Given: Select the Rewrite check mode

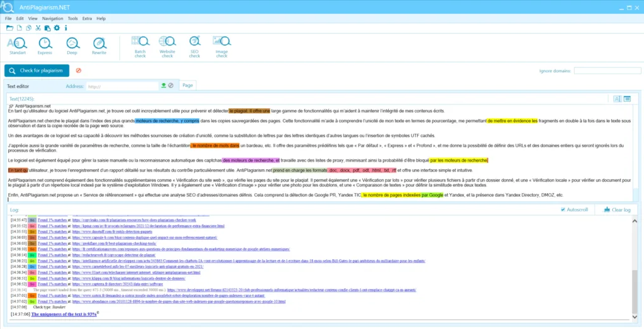Looking at the screenshot, I should click(x=99, y=46).
